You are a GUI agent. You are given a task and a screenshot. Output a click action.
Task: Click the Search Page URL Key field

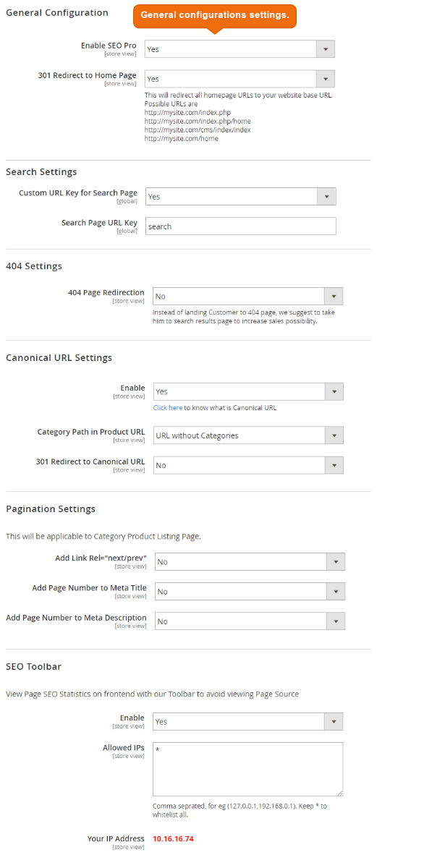click(x=240, y=226)
